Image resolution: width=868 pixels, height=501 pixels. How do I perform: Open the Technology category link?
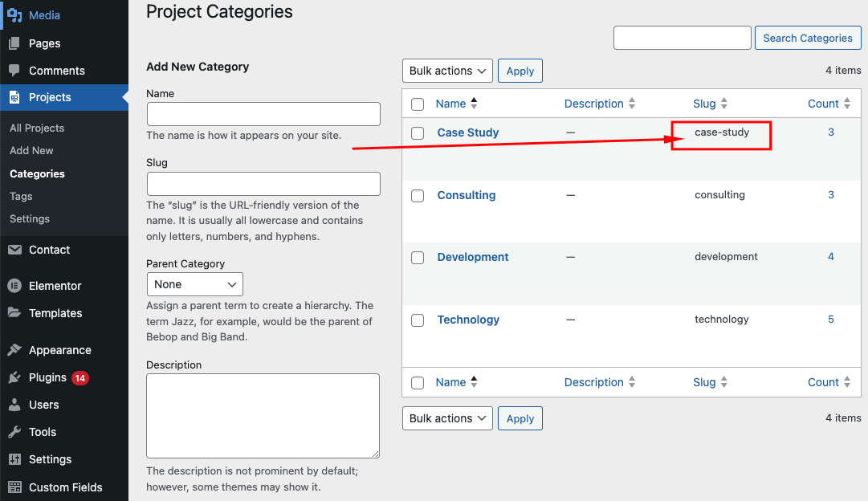(468, 320)
